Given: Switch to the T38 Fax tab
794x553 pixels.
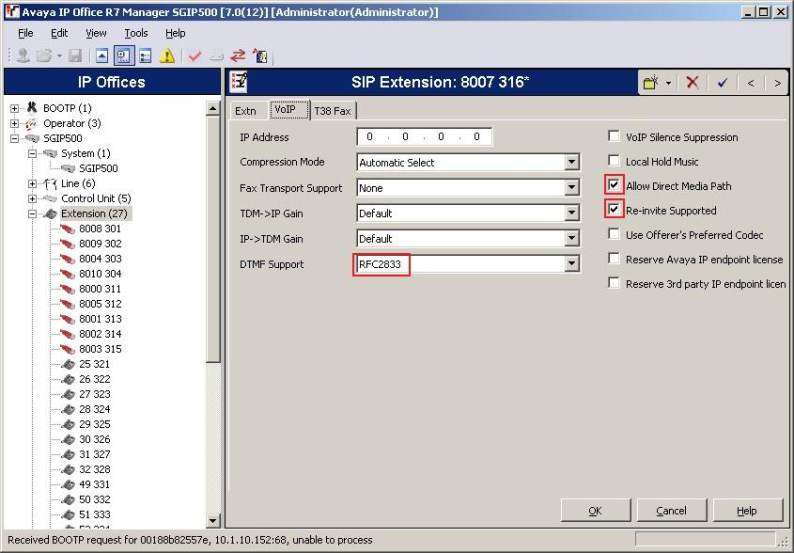Looking at the screenshot, I should pos(333,111).
